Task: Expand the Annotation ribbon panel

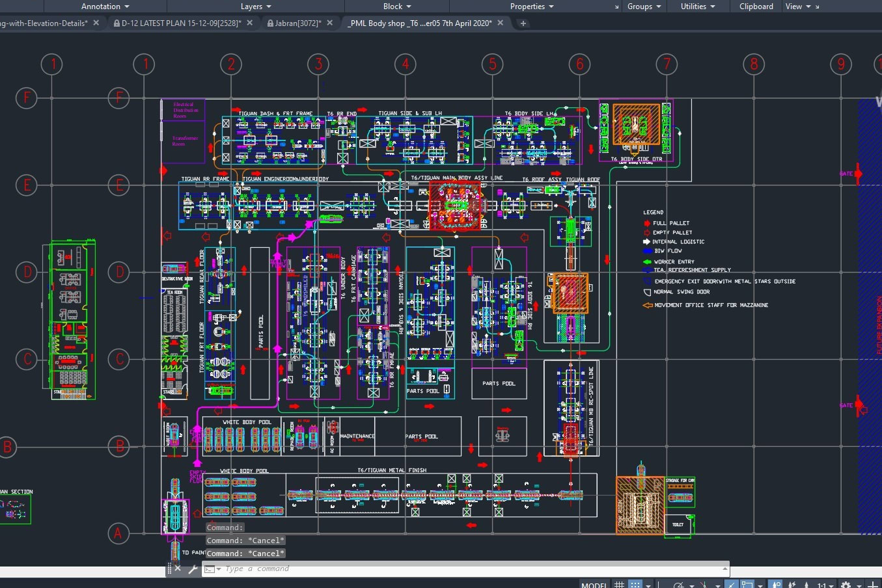Action: tap(105, 7)
